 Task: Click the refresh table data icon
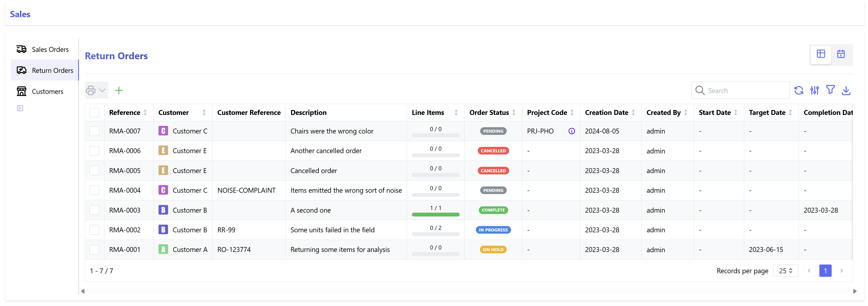point(799,90)
